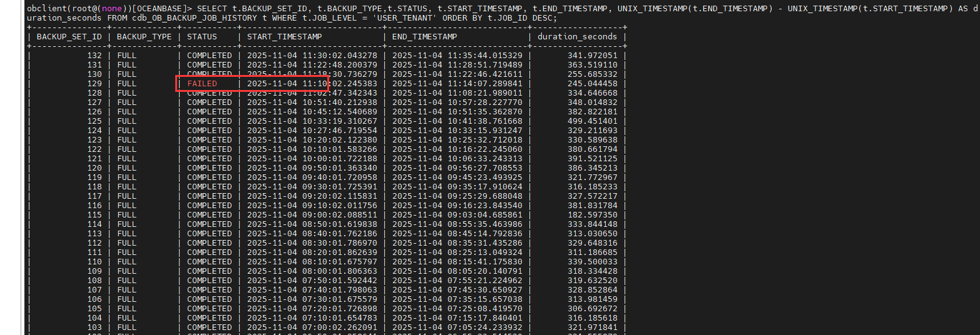Viewport: 980px width, 335px height.
Task: Click the COMPLETED status for backup set 125
Action: [x=209, y=121]
